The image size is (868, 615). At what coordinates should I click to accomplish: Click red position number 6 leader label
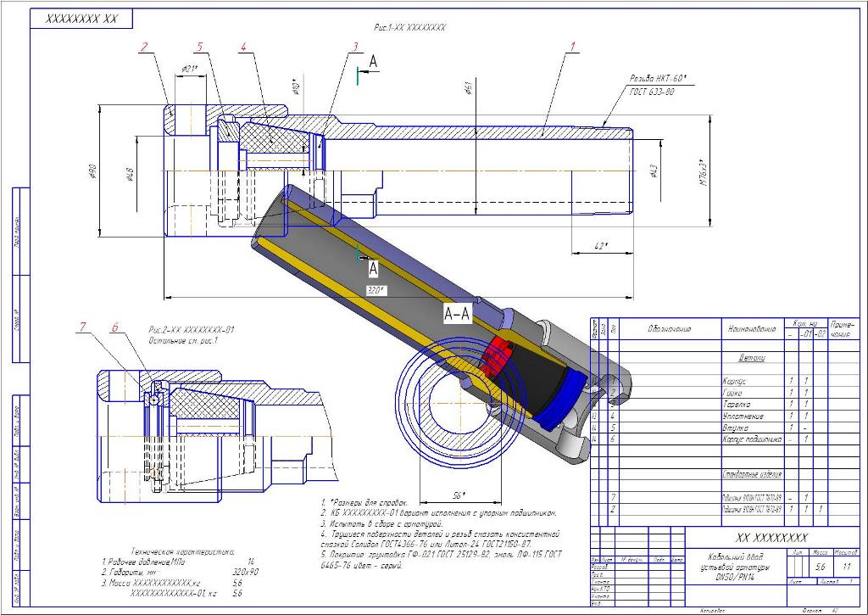point(115,327)
